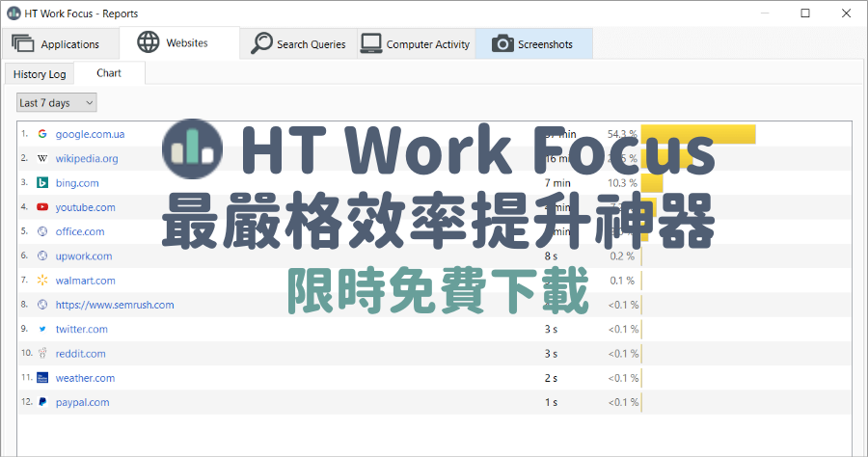Image resolution: width=868 pixels, height=457 pixels.
Task: Select the Chart sub-tab
Action: 109,73
